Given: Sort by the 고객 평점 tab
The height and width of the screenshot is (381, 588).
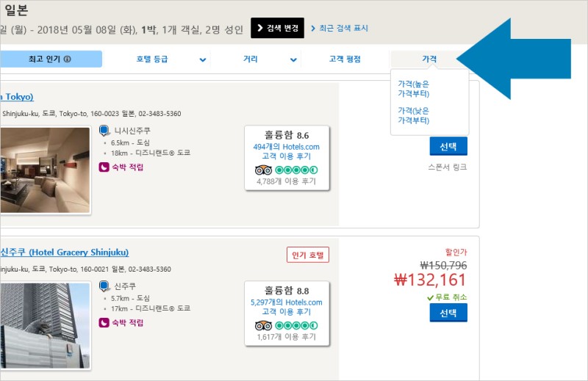Looking at the screenshot, I should [x=345, y=59].
